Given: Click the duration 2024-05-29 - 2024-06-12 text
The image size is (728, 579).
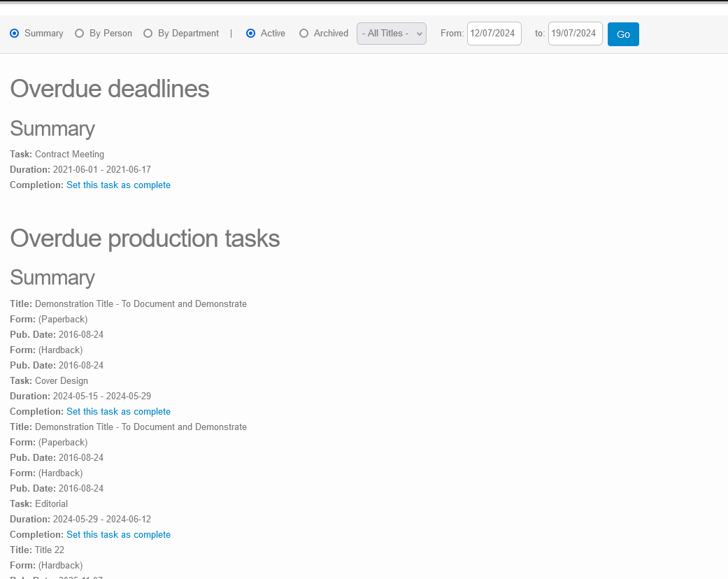Looking at the screenshot, I should (101, 520).
